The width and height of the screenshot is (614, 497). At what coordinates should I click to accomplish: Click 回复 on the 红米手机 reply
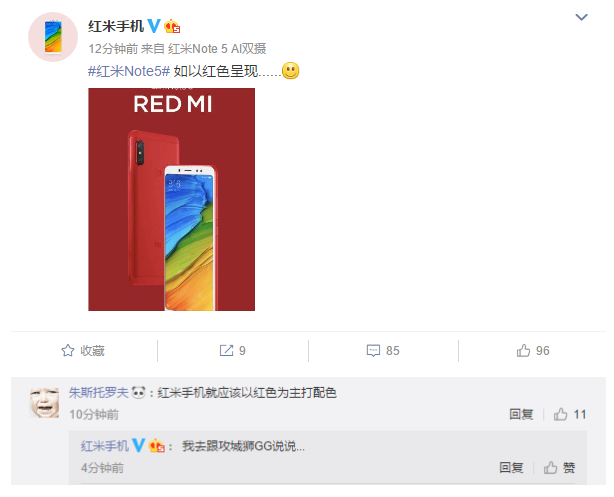click(511, 468)
